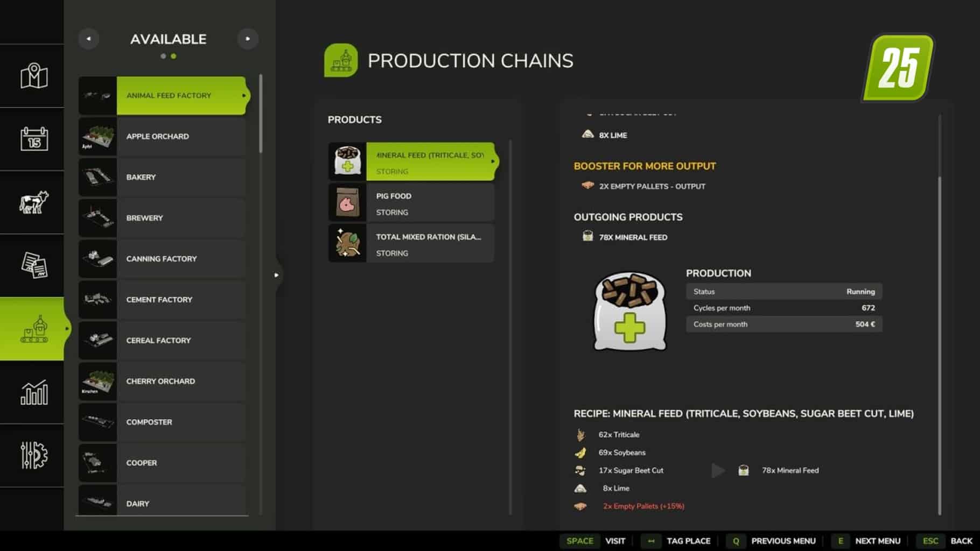Open the animals (cow) sidebar icon

click(x=34, y=202)
